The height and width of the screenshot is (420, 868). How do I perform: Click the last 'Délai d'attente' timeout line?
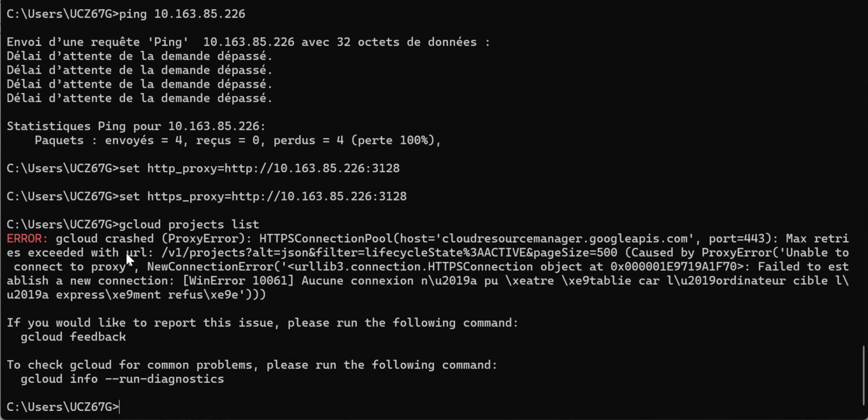click(139, 98)
